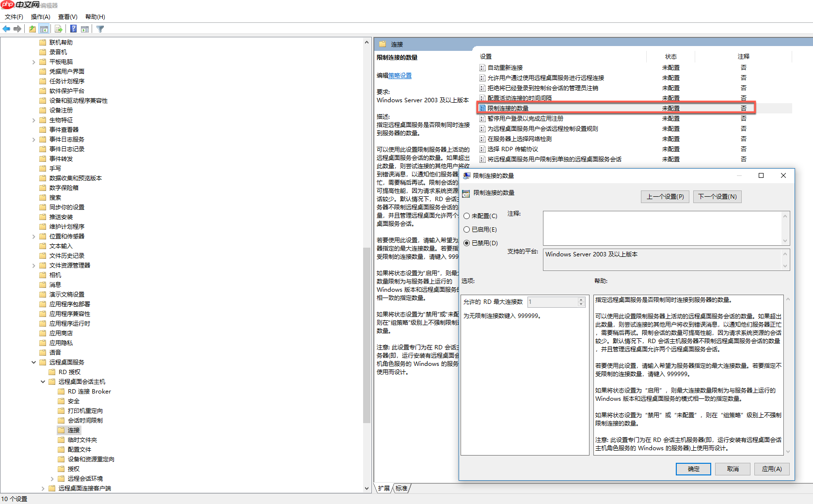Open the 策略设置 link
The width and height of the screenshot is (813, 504).
(x=400, y=76)
